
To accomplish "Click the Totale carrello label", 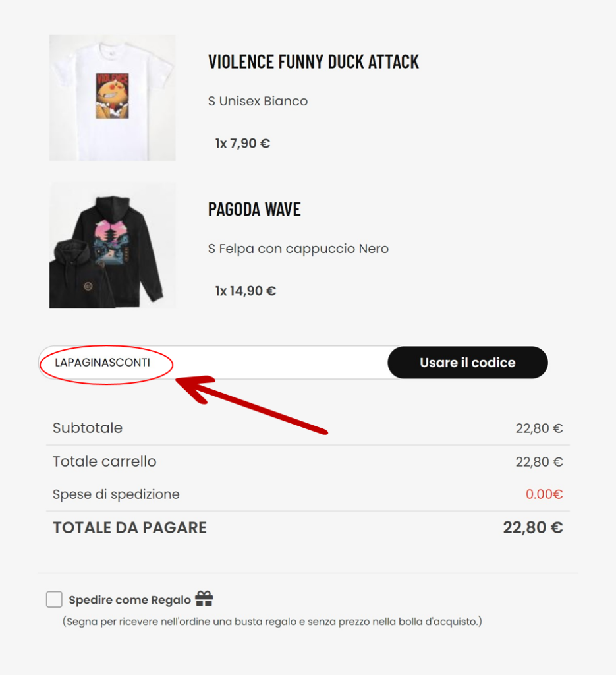I will point(105,461).
